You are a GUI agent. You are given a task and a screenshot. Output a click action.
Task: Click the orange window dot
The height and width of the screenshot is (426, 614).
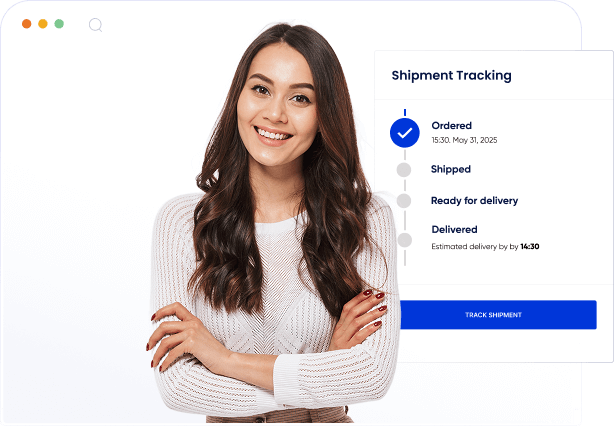[27, 23]
